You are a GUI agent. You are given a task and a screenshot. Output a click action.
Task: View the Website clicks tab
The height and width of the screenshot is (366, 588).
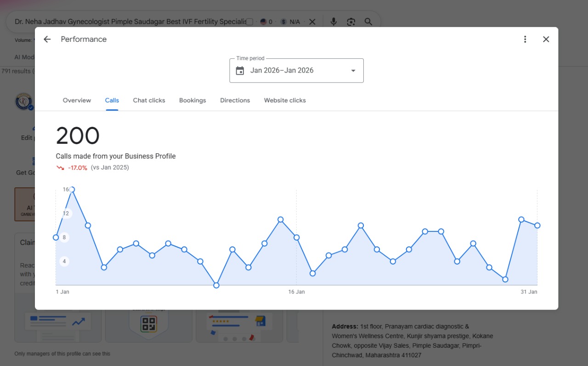(285, 100)
